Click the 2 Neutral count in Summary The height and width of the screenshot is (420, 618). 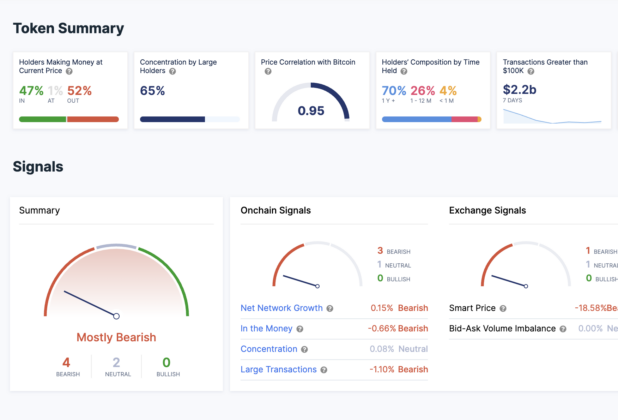(x=116, y=362)
